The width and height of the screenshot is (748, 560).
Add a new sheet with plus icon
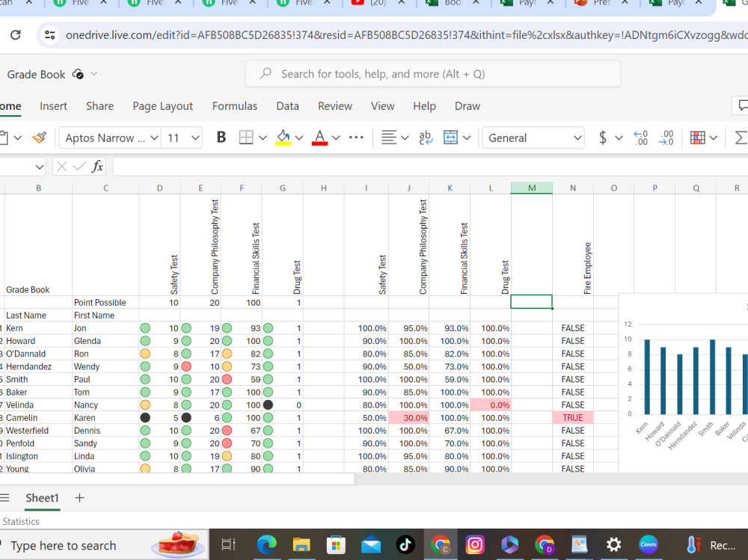tap(80, 498)
